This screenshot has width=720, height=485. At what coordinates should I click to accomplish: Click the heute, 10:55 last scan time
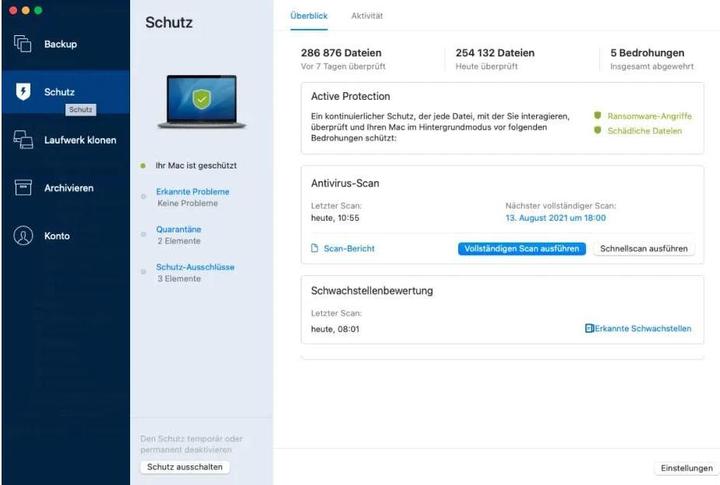point(335,218)
